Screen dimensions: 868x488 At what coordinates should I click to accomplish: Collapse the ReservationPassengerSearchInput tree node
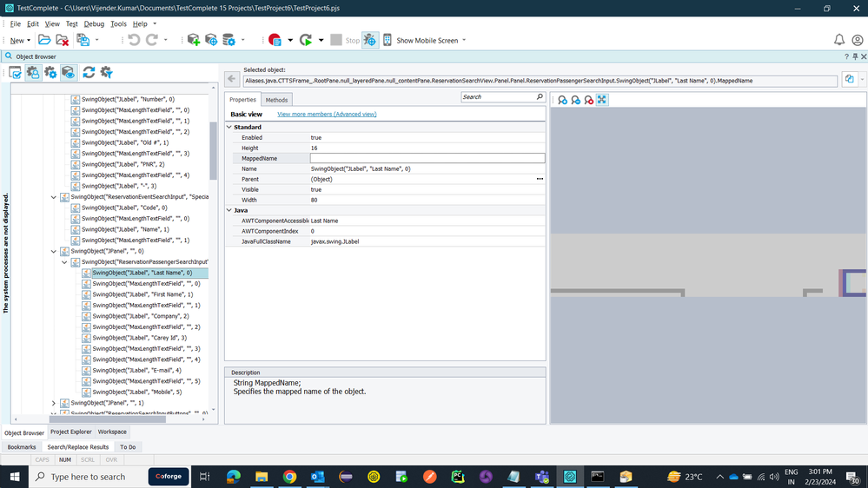point(64,261)
